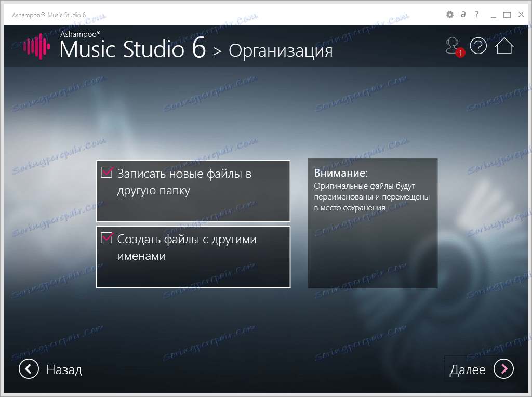Image resolution: width=532 pixels, height=397 pixels.
Task: Click the Music Studio waveform logo
Action: click(x=37, y=46)
